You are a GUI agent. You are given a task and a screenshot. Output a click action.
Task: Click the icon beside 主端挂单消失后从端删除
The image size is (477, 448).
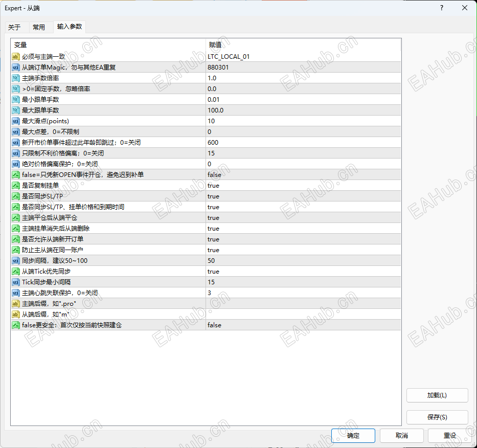[16, 229]
